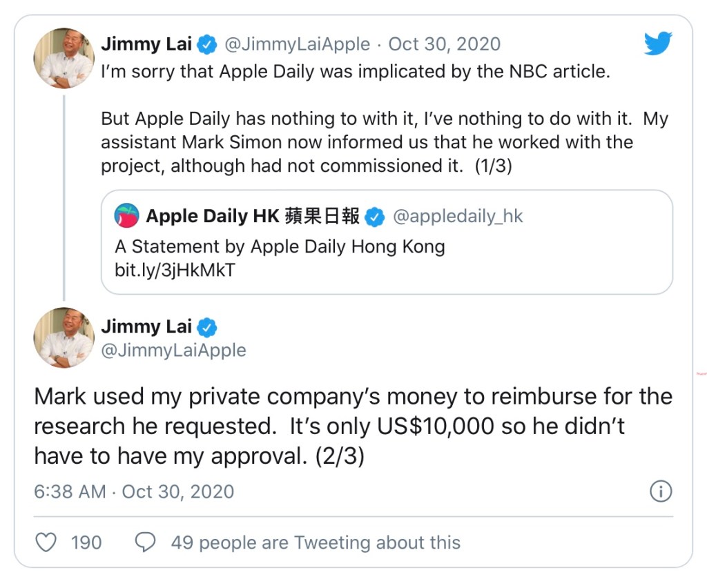Click verified badge next to main tweet author
Screen dimensions: 707x588
click(207, 326)
